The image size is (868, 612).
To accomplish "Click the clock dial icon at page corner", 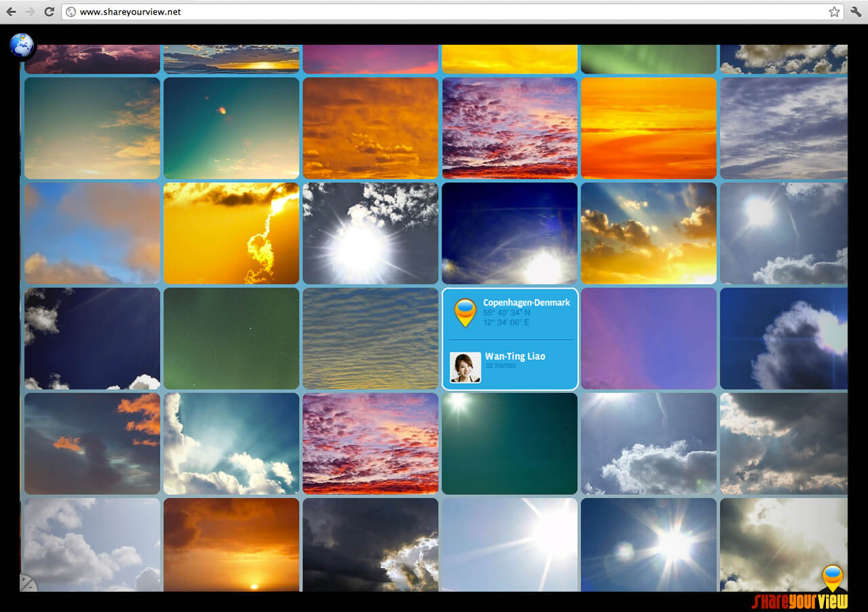I will point(28,583).
